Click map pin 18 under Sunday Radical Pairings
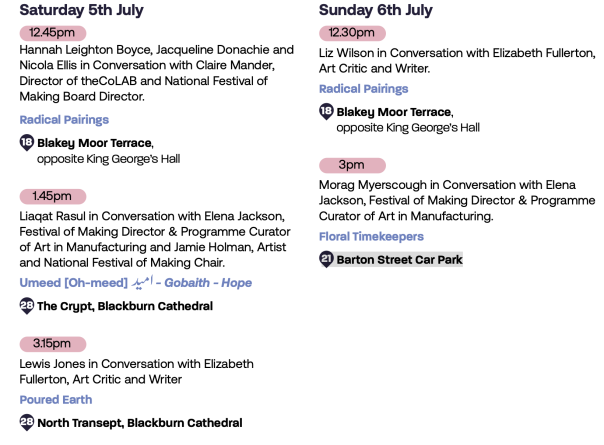The width and height of the screenshot is (604, 445). [x=326, y=112]
